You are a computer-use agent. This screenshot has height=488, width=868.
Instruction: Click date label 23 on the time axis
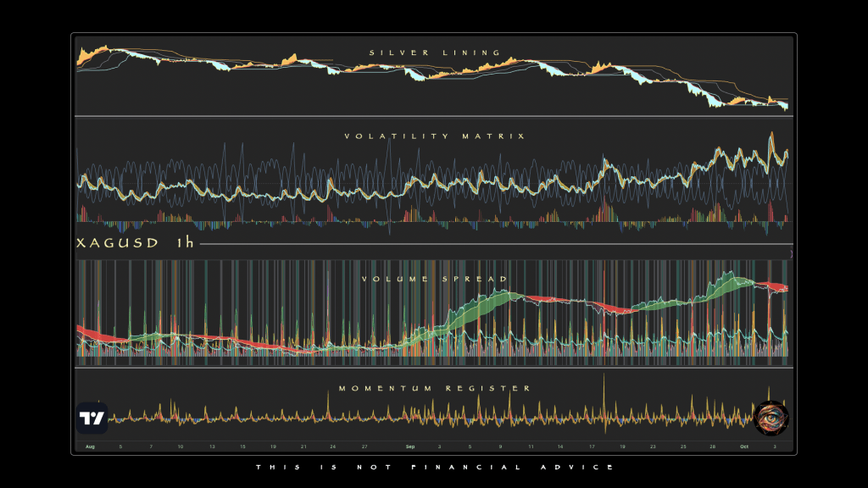point(652,446)
